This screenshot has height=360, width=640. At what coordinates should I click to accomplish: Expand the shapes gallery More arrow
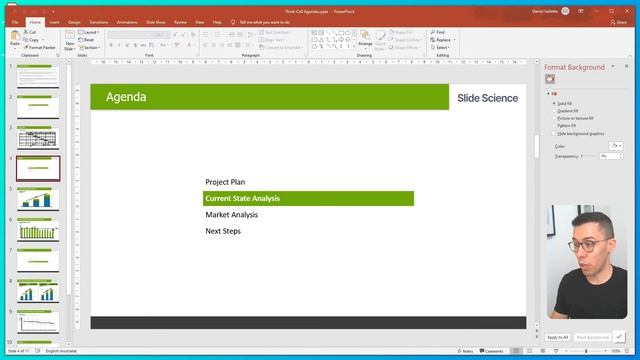pyautogui.click(x=354, y=47)
